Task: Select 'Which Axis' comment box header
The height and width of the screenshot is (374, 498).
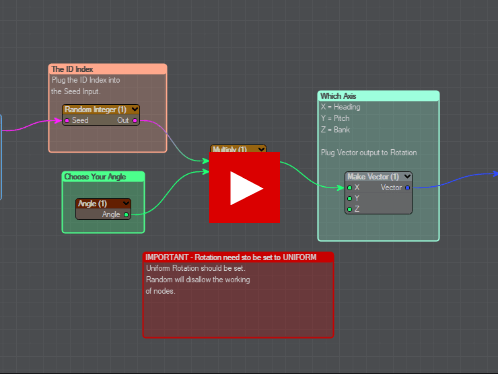Action: click(379, 96)
